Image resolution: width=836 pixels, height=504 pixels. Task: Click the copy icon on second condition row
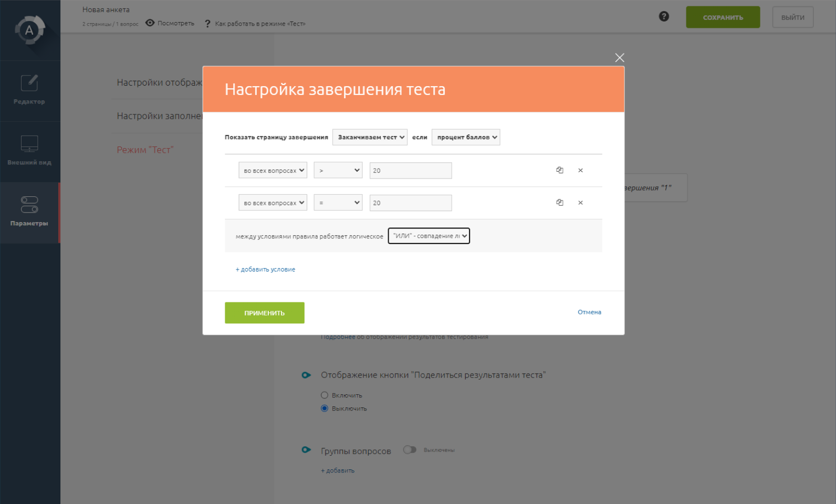[x=559, y=203]
